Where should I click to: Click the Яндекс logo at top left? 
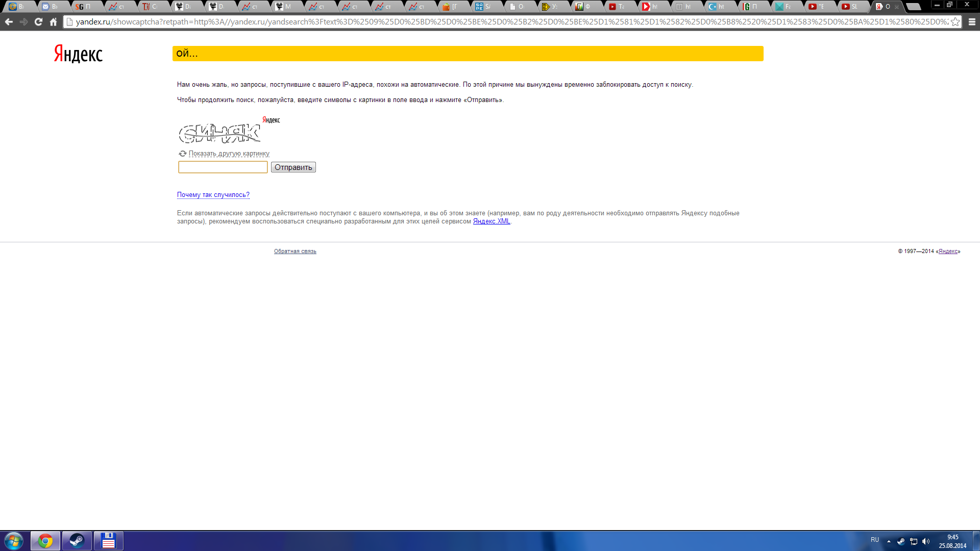pyautogui.click(x=78, y=54)
